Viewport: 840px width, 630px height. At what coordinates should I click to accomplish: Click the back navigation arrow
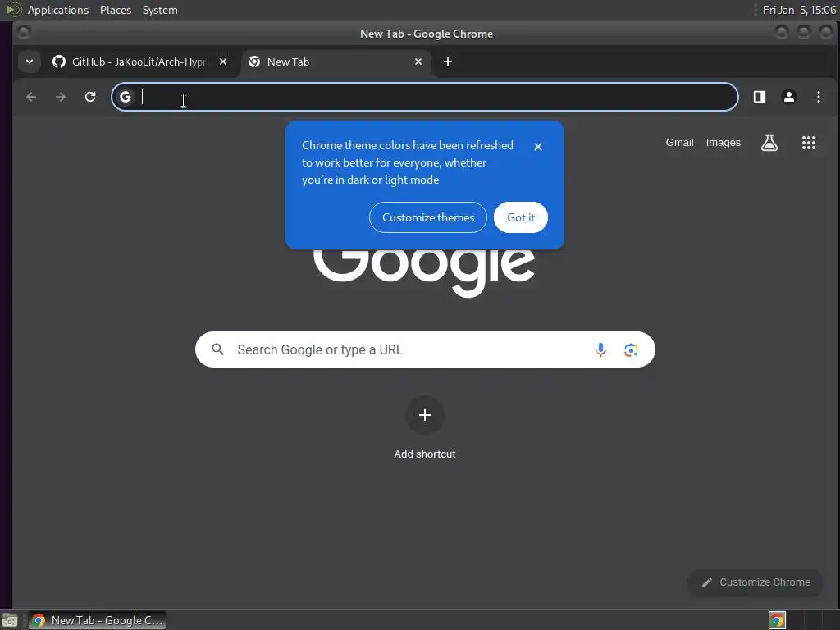click(31, 97)
